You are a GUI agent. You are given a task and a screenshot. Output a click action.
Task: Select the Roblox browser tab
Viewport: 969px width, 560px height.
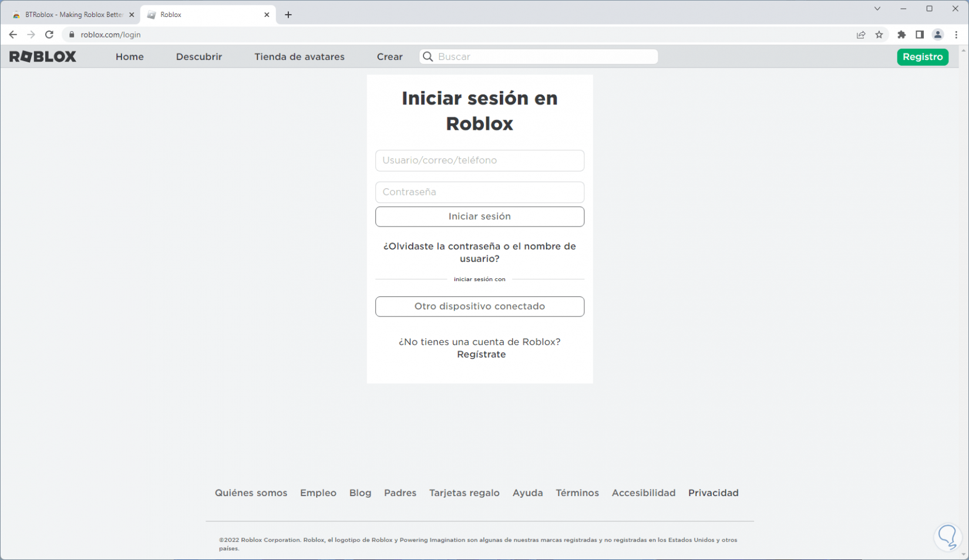[x=208, y=15]
